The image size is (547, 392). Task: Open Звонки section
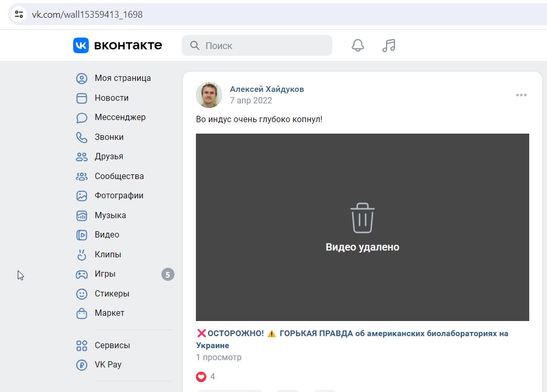coord(109,137)
